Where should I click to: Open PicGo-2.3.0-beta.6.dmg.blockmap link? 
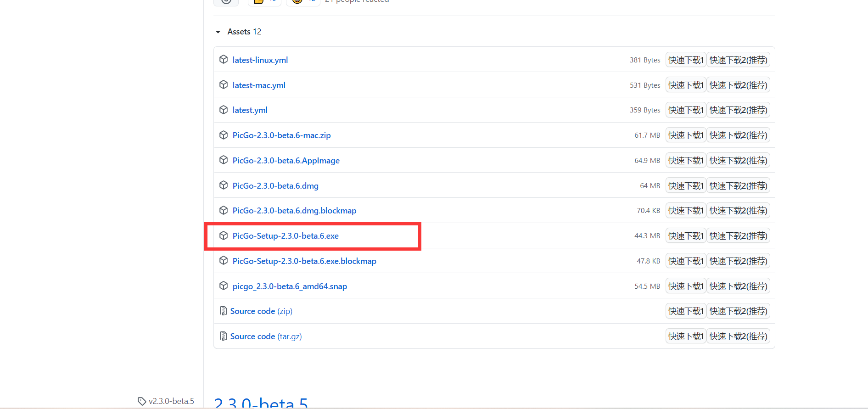click(295, 211)
